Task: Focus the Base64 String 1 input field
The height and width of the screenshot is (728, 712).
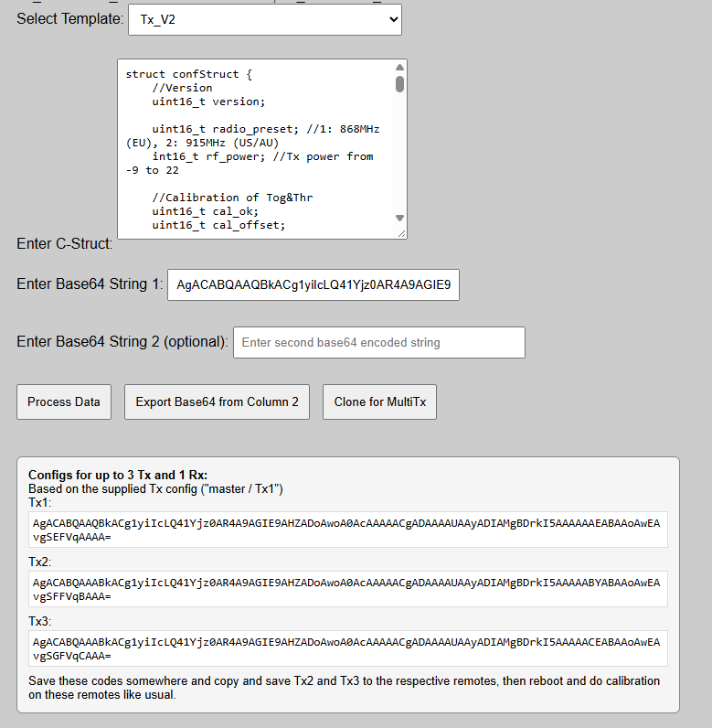Action: coord(313,284)
